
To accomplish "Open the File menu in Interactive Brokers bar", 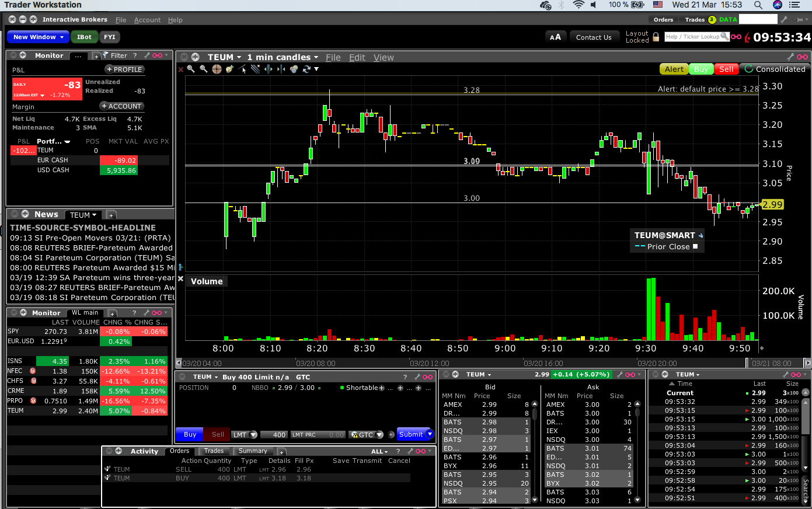I will pos(121,20).
